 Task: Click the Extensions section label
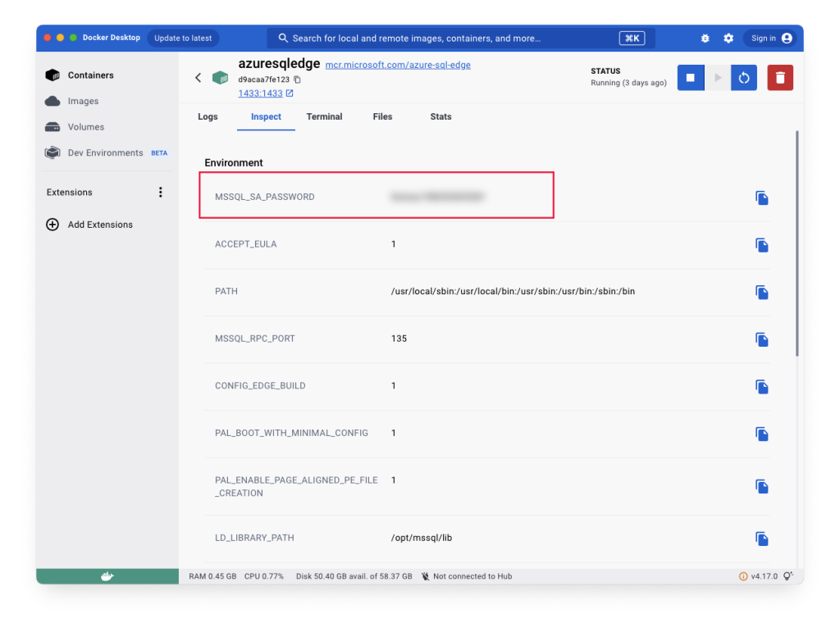tap(69, 192)
